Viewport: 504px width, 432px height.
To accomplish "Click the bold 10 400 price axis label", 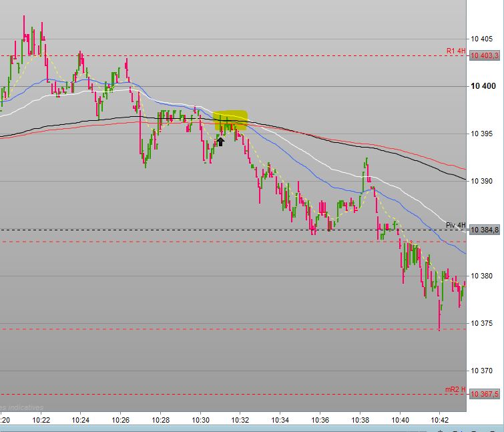I will tap(483, 86).
